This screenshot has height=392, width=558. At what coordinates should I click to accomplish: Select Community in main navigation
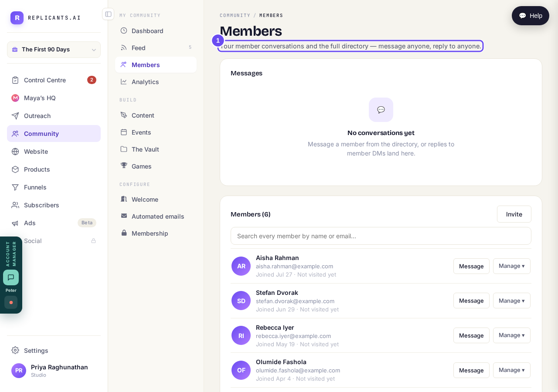pyautogui.click(x=54, y=134)
